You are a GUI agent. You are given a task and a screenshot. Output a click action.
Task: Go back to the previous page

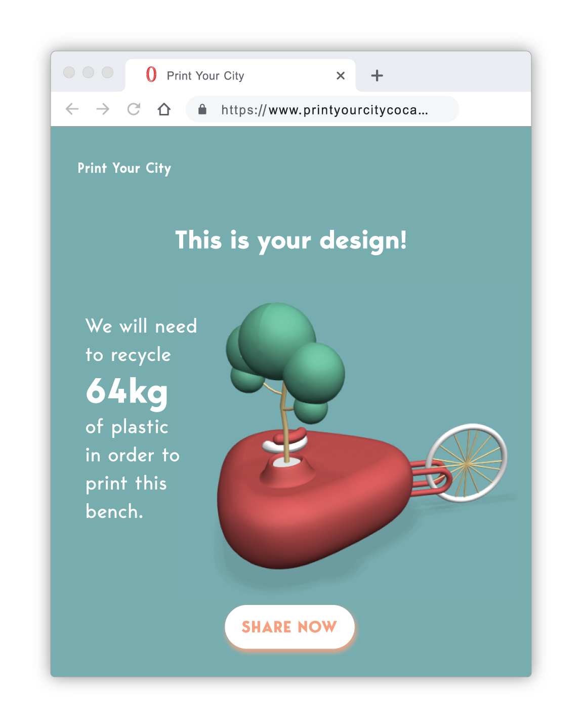point(72,109)
